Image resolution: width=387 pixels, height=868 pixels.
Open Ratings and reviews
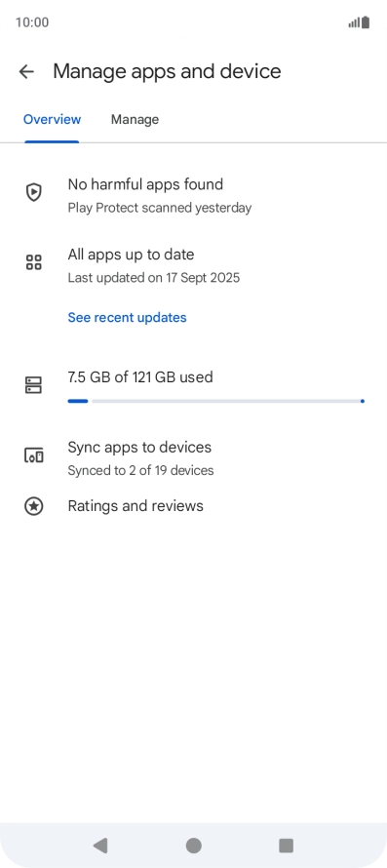tap(193, 506)
